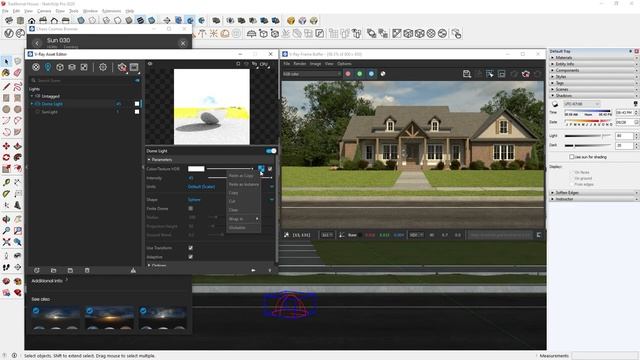Open the UTC time zone dropdown
The width and height of the screenshot is (640, 360).
point(582,104)
